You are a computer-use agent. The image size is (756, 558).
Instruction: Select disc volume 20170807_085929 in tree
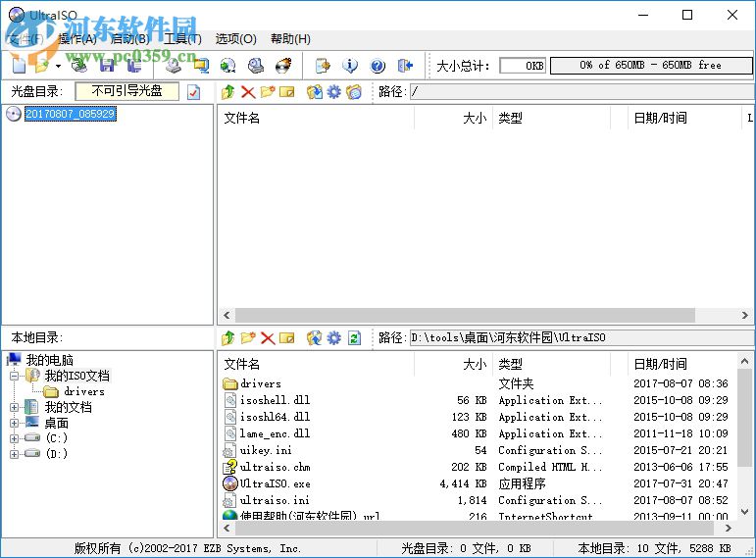71,114
